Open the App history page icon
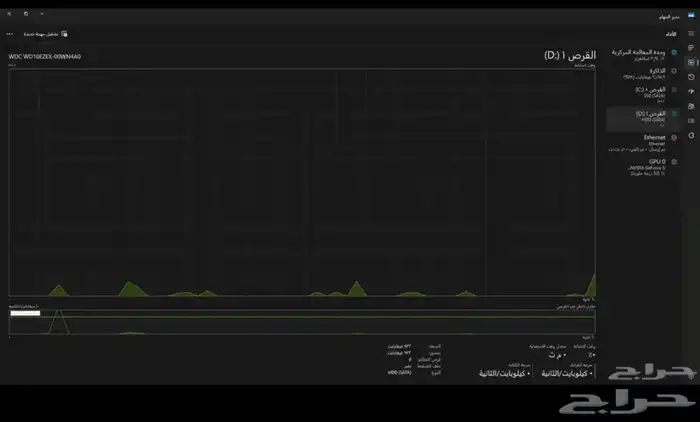This screenshot has height=422, width=700. (690, 76)
